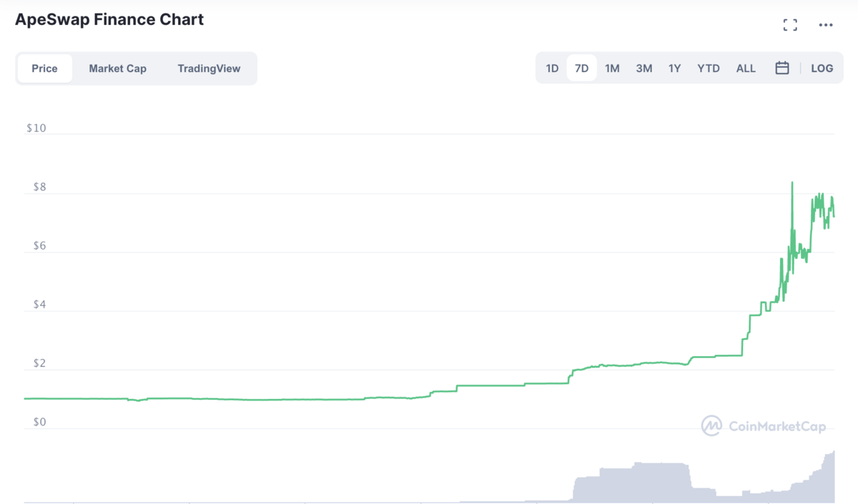Image resolution: width=858 pixels, height=504 pixels.
Task: Click the $4 axis label
Action: (39, 305)
